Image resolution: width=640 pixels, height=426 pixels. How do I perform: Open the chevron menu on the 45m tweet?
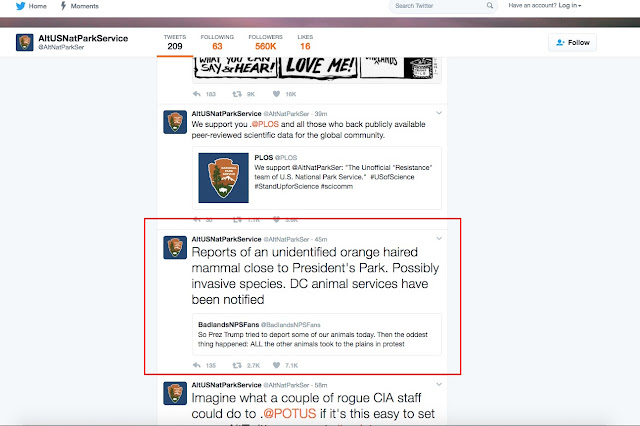pyautogui.click(x=439, y=239)
